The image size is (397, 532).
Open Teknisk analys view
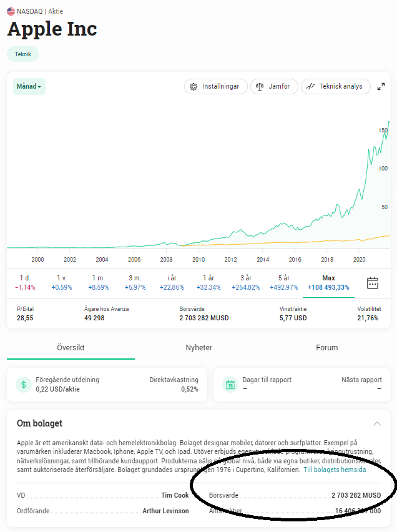point(335,87)
